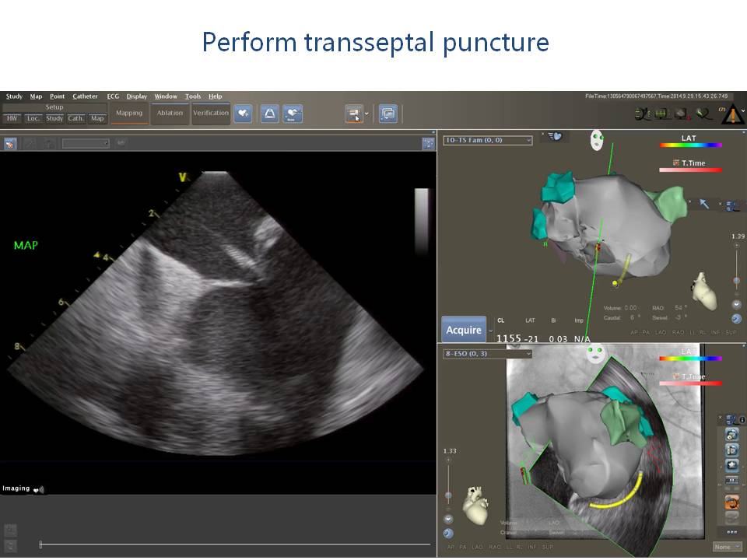
Task: Open the 10-TS Fam map dropdown
Action: [x=487, y=141]
